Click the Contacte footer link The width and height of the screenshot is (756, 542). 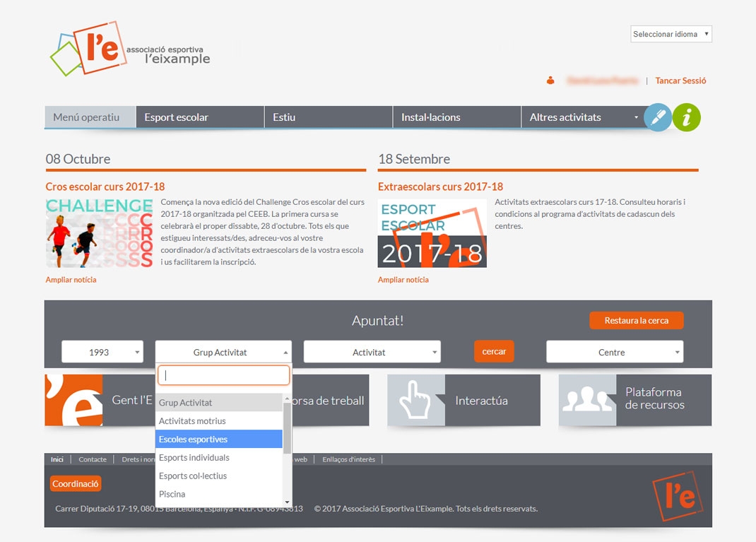(93, 459)
